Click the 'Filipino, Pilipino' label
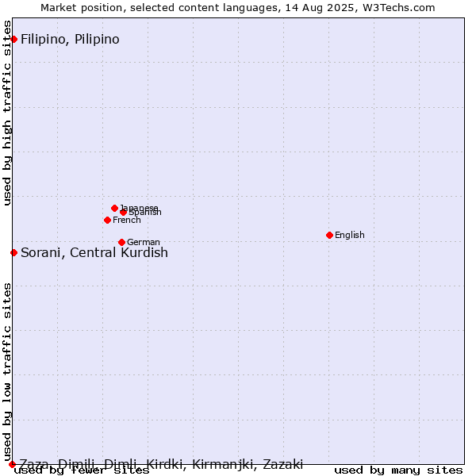The height and width of the screenshot is (476, 476). click(x=70, y=40)
